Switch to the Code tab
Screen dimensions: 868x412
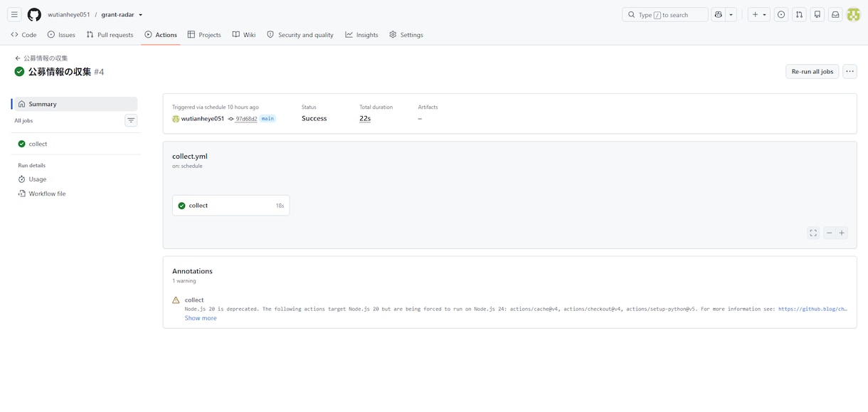[24, 34]
